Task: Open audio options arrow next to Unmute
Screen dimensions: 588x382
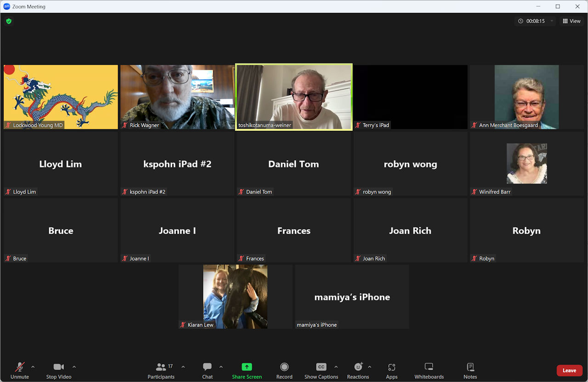Action: (33, 367)
